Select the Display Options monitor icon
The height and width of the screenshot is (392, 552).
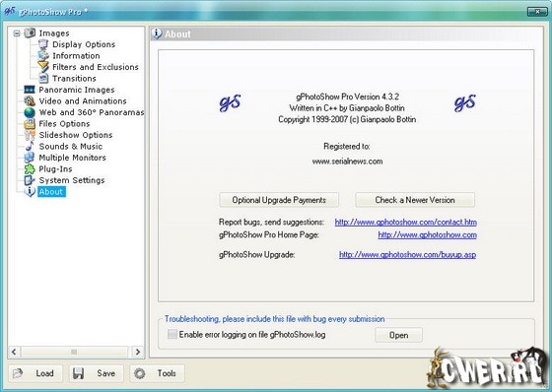[43, 44]
